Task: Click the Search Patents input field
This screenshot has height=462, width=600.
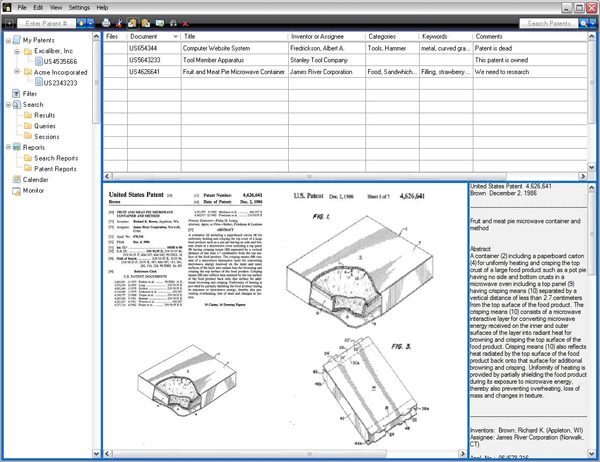Action: pyautogui.click(x=549, y=23)
